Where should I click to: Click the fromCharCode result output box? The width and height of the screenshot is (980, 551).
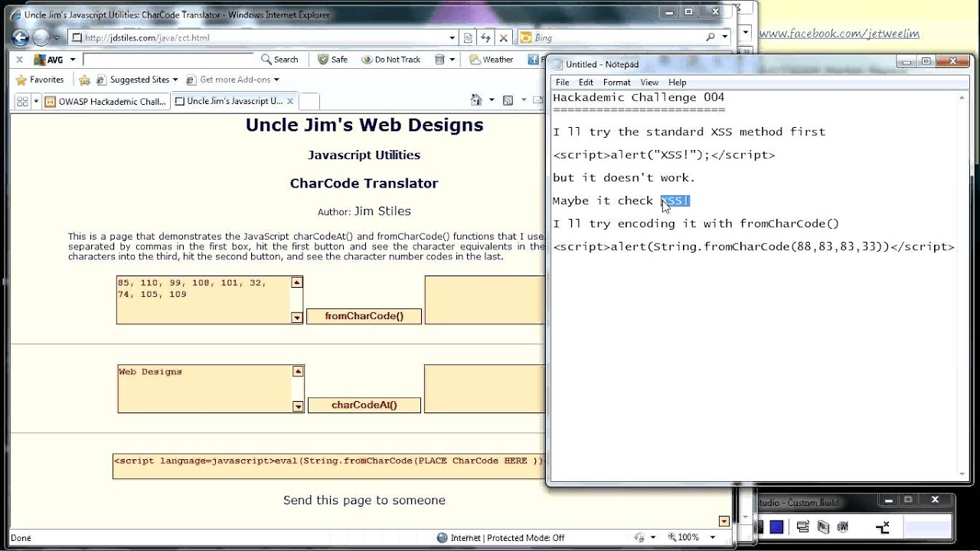click(485, 300)
